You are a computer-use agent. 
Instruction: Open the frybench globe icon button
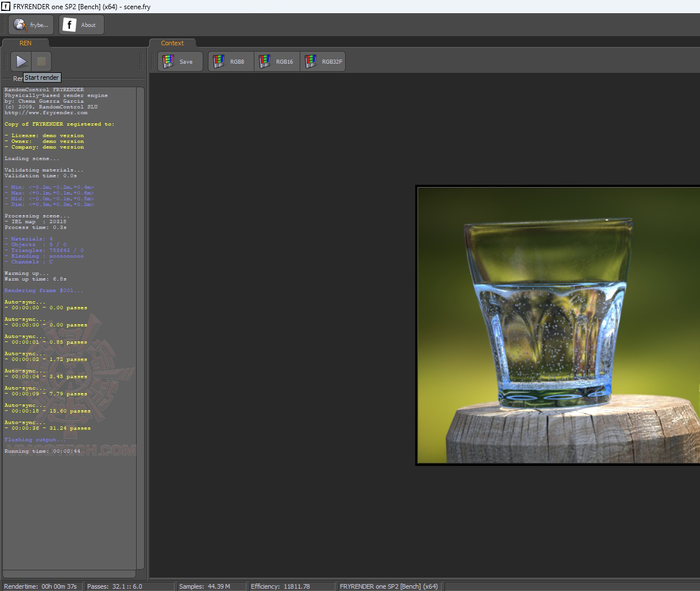[x=20, y=25]
